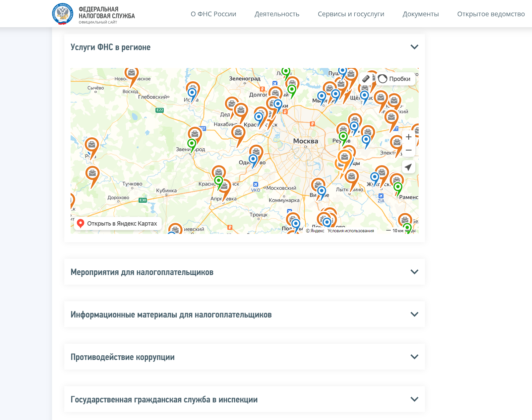
Task: Click the FNS emblem logo
Action: pos(63,14)
